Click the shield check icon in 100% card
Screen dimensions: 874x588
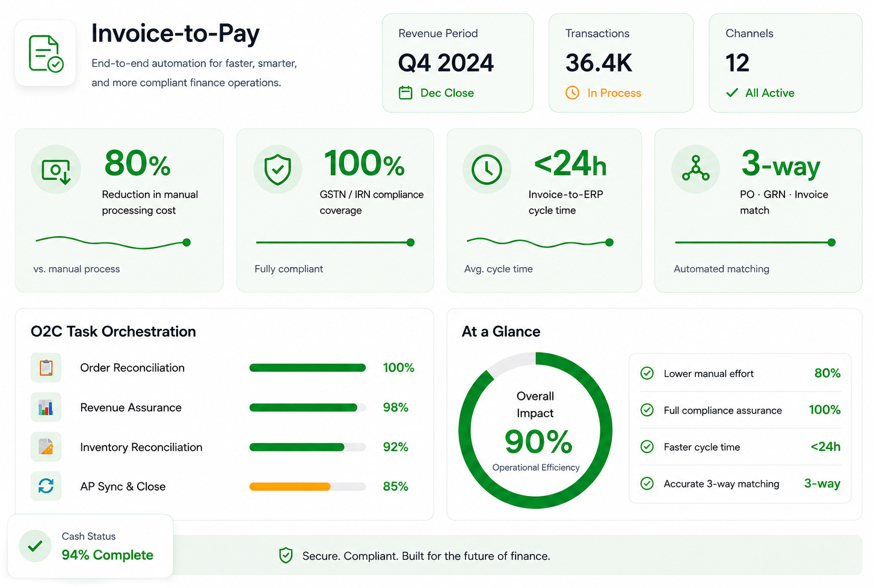[x=278, y=170]
